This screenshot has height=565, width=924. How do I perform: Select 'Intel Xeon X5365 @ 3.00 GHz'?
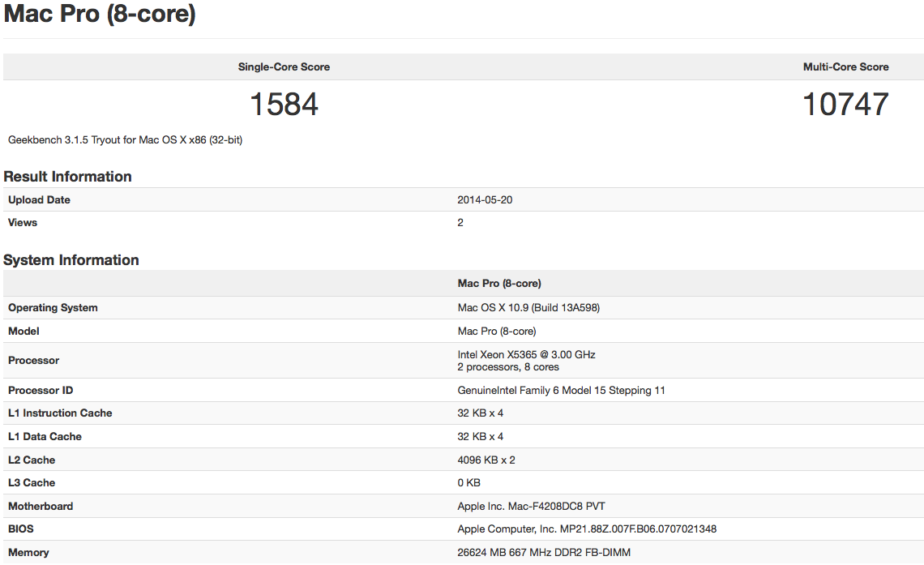point(526,355)
